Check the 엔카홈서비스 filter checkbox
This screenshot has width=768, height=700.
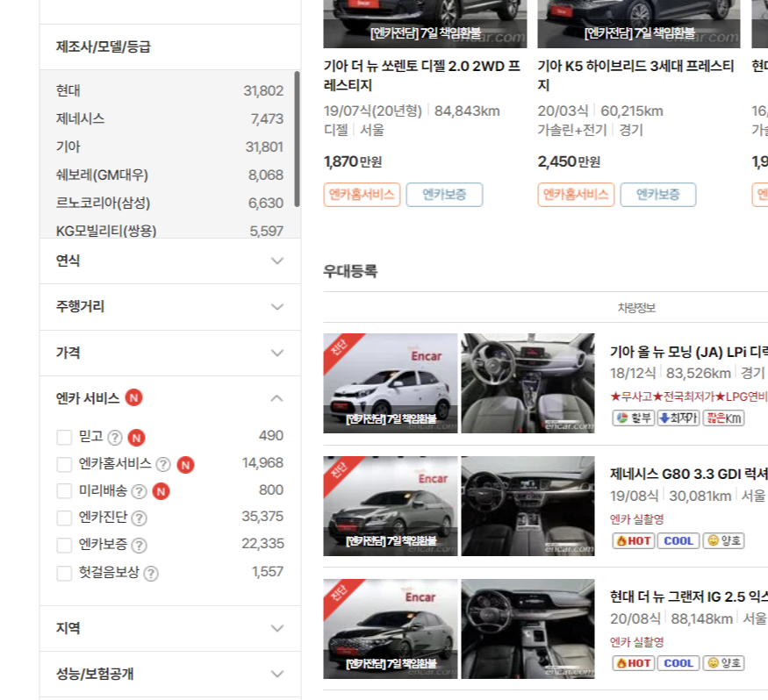pos(64,464)
